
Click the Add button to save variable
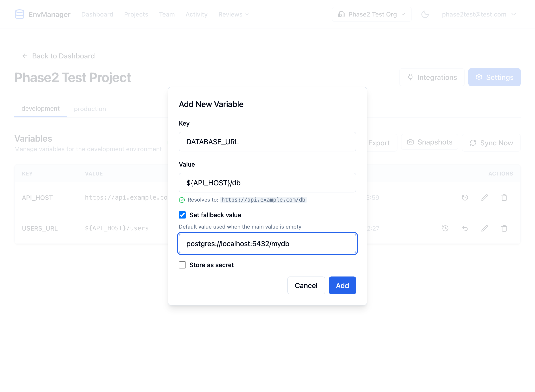342,285
